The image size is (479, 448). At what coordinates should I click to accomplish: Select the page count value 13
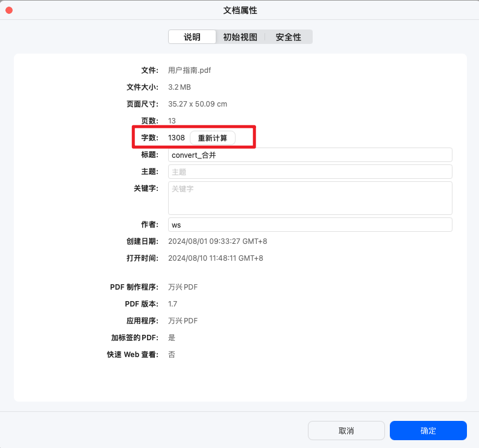click(x=172, y=121)
